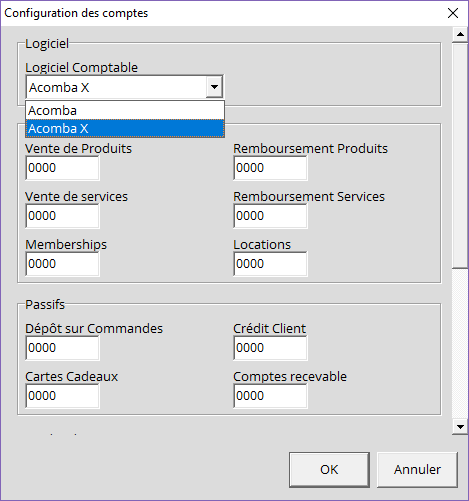Click the Vente de Produits account field
Screen dimensions: 469x501
(62, 168)
